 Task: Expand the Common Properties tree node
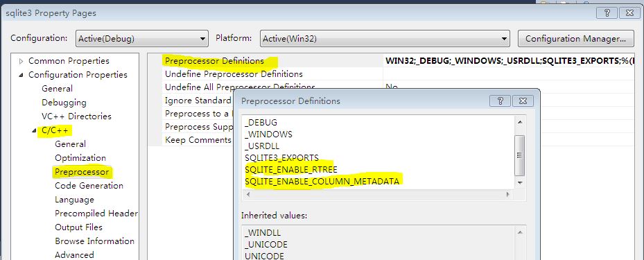click(21, 62)
